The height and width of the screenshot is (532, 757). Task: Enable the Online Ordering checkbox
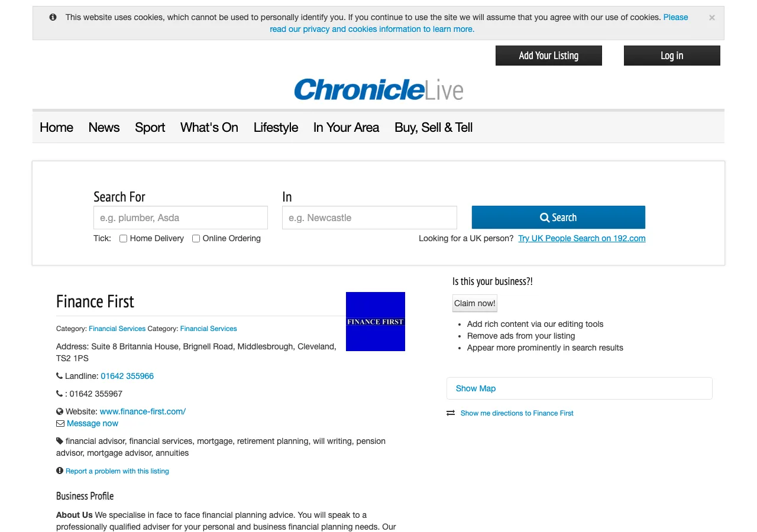(x=196, y=239)
